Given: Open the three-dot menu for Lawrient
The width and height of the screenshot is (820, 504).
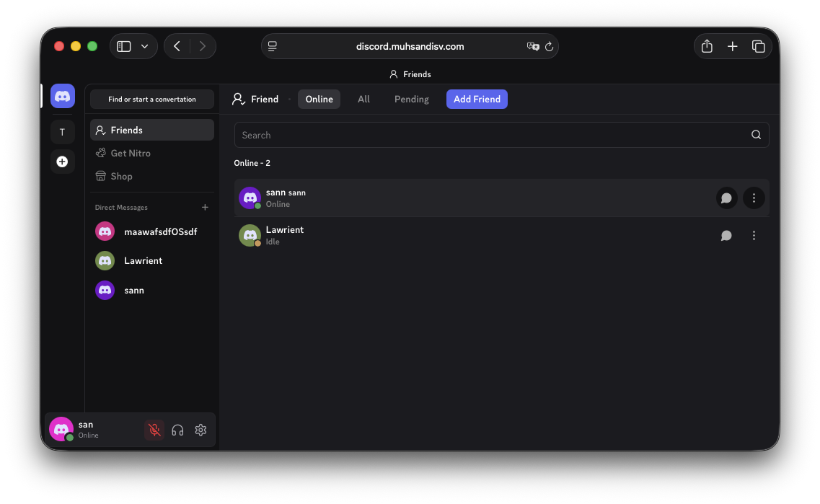Looking at the screenshot, I should 754,235.
